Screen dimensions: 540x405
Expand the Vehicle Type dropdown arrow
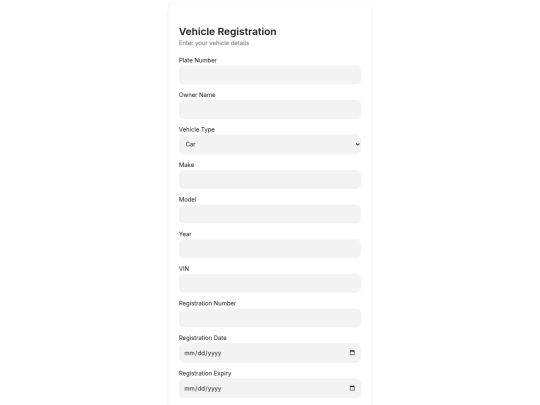(x=357, y=144)
